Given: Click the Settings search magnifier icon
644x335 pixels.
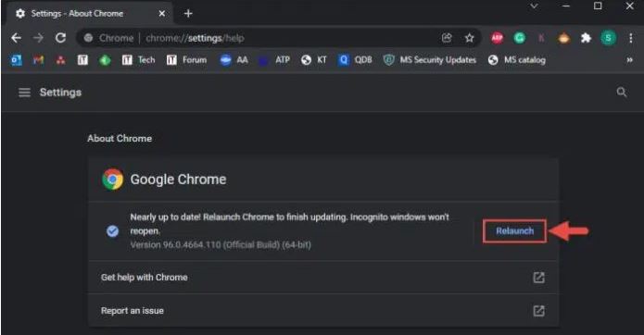Looking at the screenshot, I should 622,93.
